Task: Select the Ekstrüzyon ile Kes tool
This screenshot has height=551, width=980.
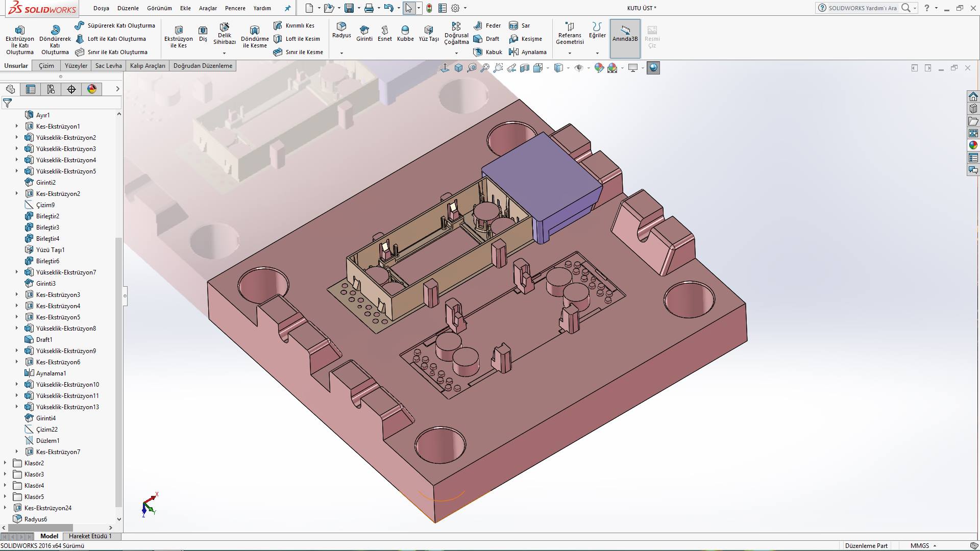Action: tap(179, 37)
